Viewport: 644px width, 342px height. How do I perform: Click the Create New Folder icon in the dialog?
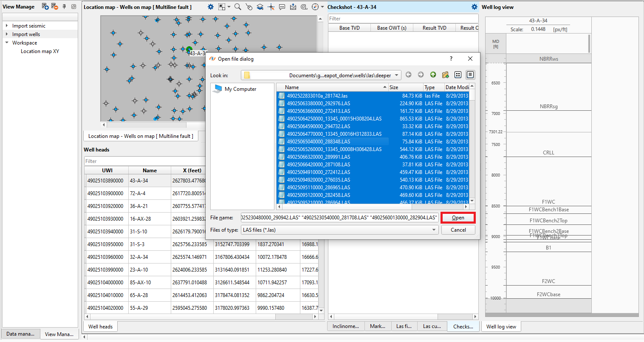click(x=445, y=74)
